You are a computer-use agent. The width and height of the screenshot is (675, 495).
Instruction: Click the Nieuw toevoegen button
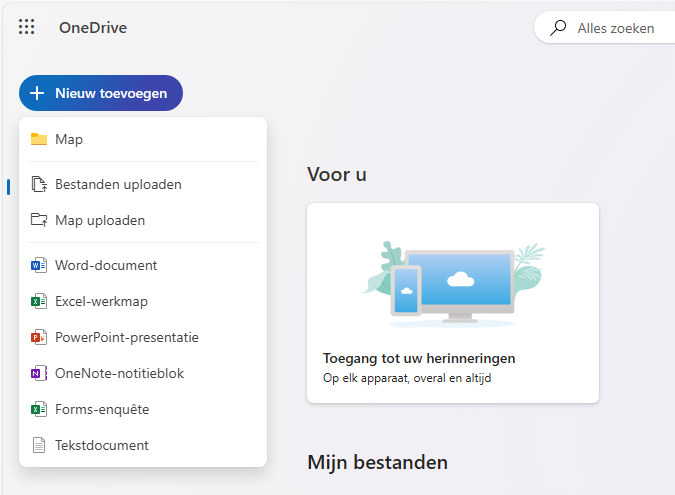click(x=101, y=93)
